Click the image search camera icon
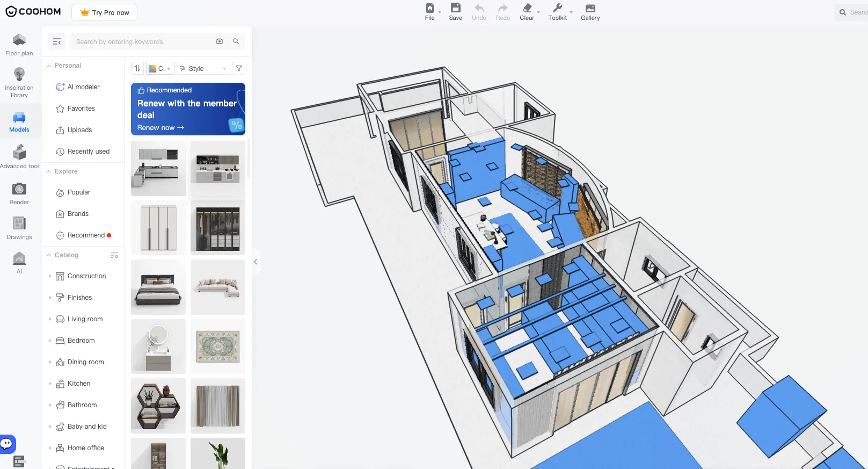Screen dimensions: 868x469 [220, 41]
